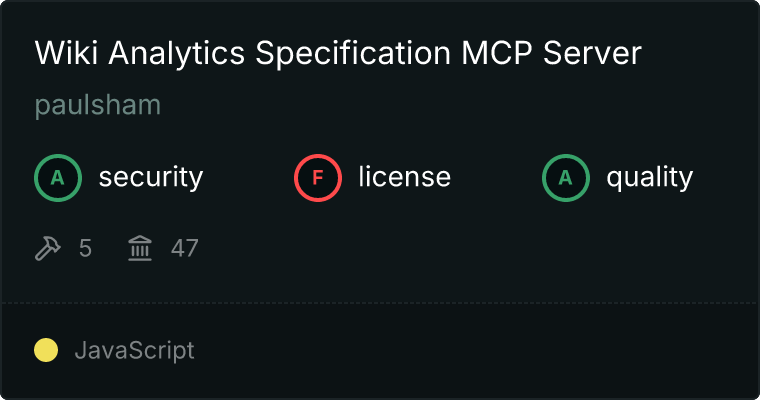Click the empty footer area right of JavaScript
Viewport: 760px width, 400px height.
tap(480, 350)
